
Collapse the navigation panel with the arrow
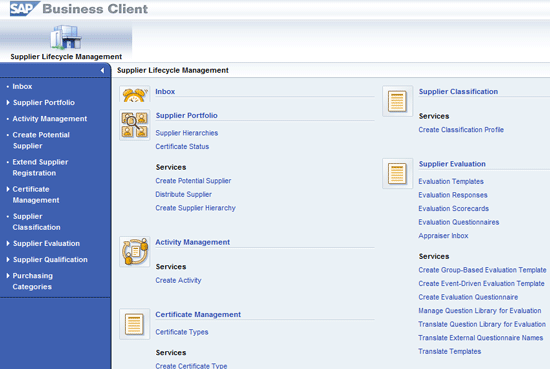102,71
